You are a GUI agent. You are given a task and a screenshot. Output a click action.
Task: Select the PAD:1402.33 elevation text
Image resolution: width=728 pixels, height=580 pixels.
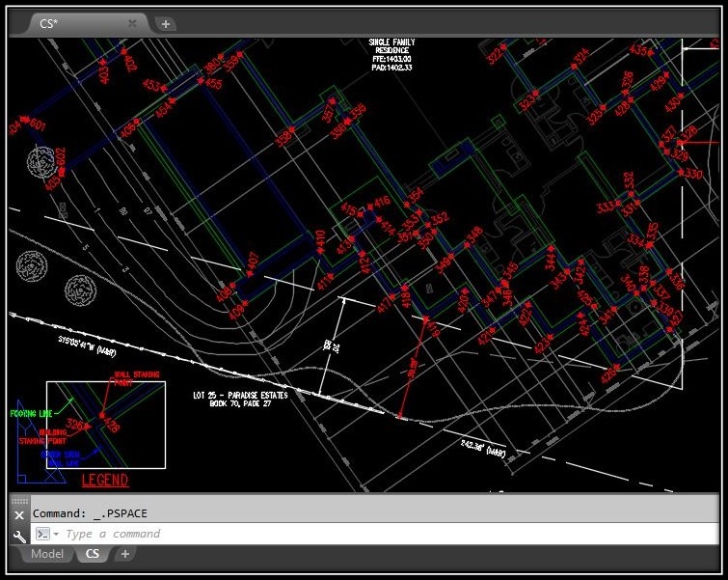[391, 68]
